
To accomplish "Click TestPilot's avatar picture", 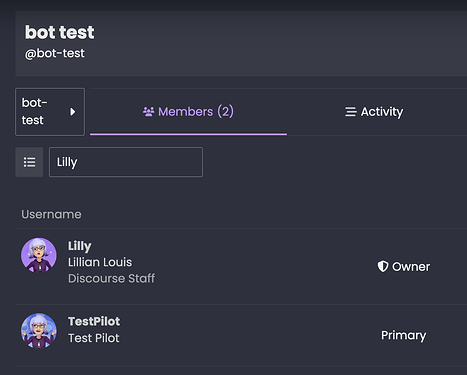I will click(x=39, y=331).
